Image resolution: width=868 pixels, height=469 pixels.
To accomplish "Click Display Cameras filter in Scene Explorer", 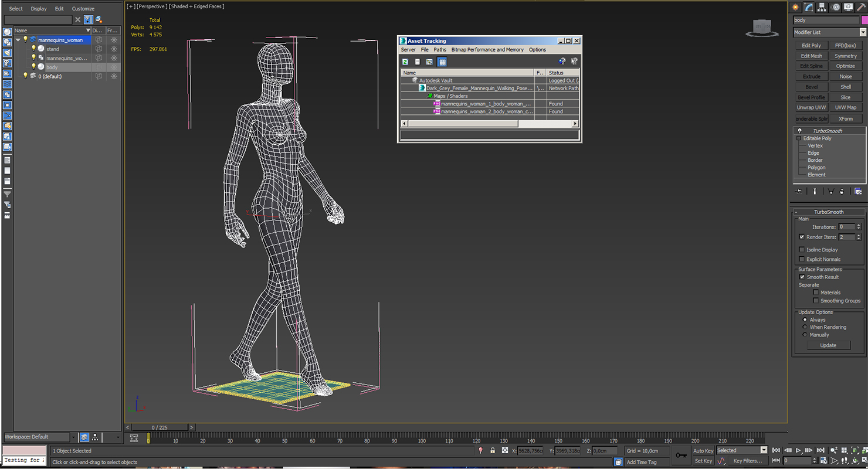I will coord(7,63).
